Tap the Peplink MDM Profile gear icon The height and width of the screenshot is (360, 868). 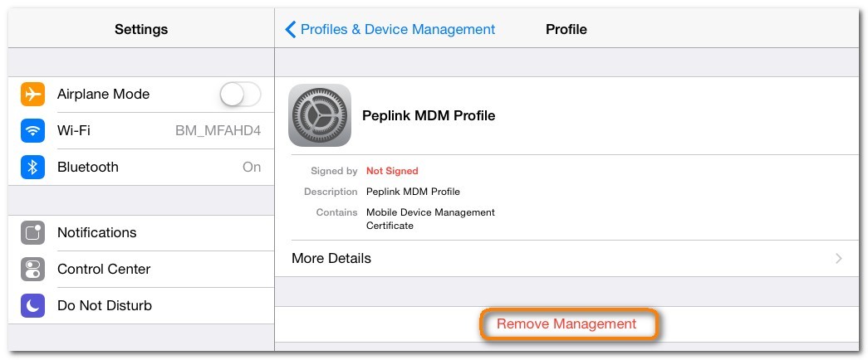[319, 115]
